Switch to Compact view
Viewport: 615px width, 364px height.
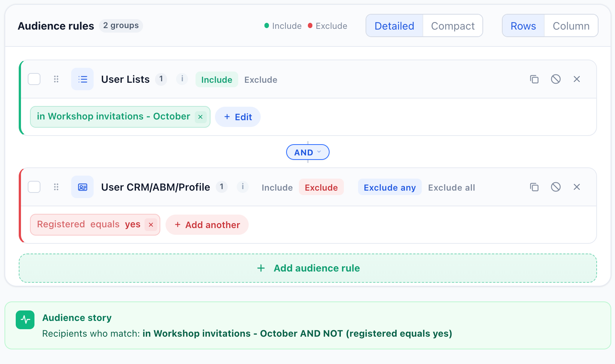point(453,26)
